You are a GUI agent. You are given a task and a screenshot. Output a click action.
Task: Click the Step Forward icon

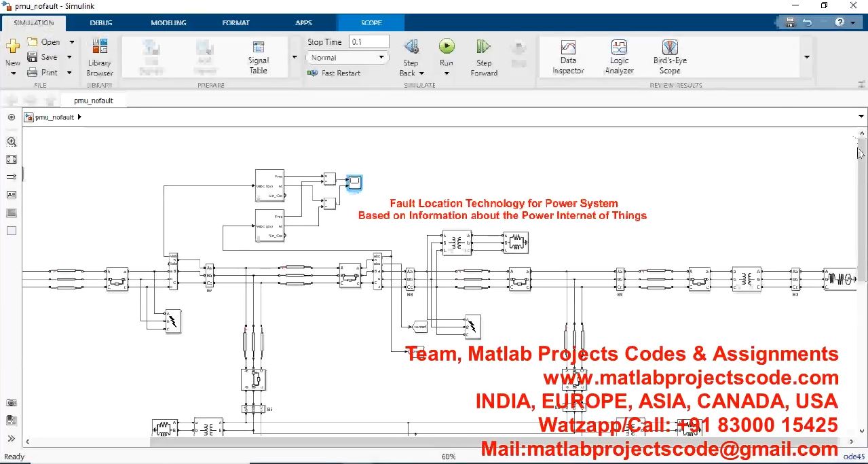tap(483, 47)
